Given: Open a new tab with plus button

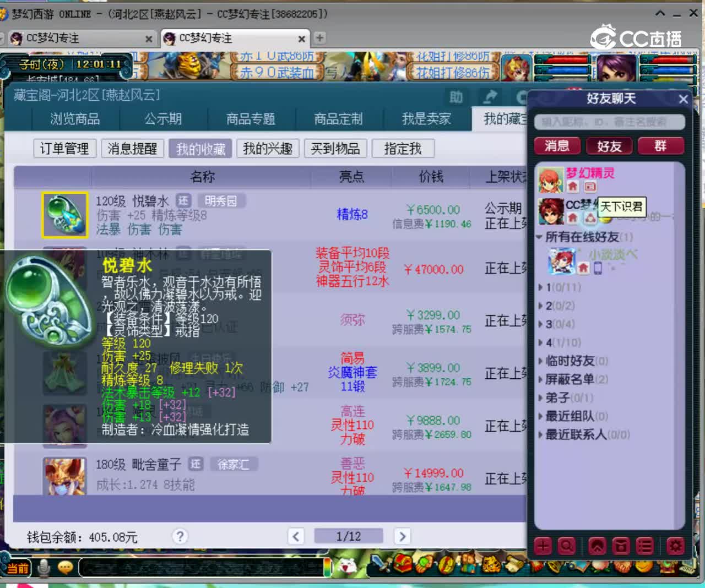Looking at the screenshot, I should coord(320,38).
